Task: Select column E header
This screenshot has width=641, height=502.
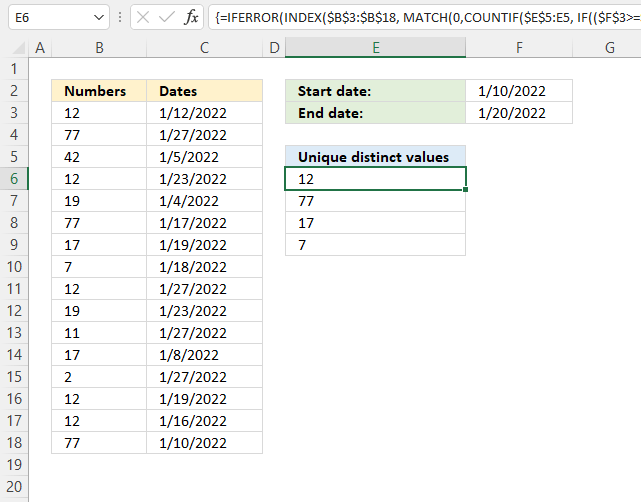Action: click(375, 48)
